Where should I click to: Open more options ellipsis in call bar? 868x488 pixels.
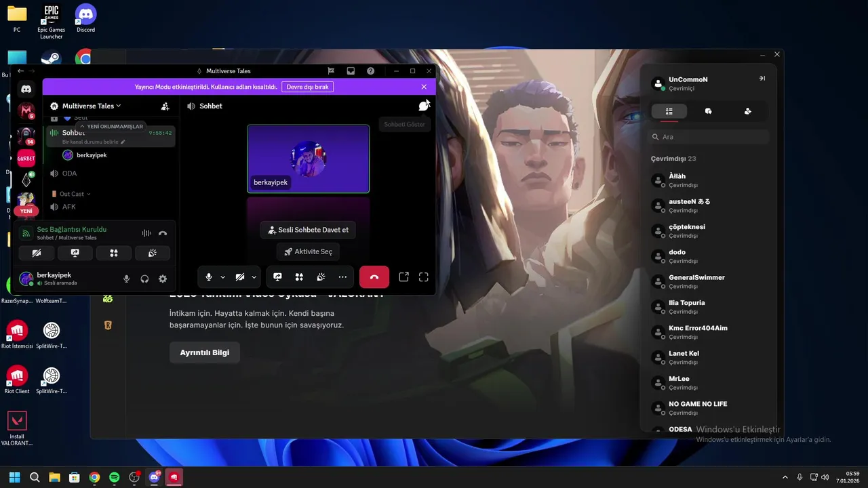[x=342, y=277]
